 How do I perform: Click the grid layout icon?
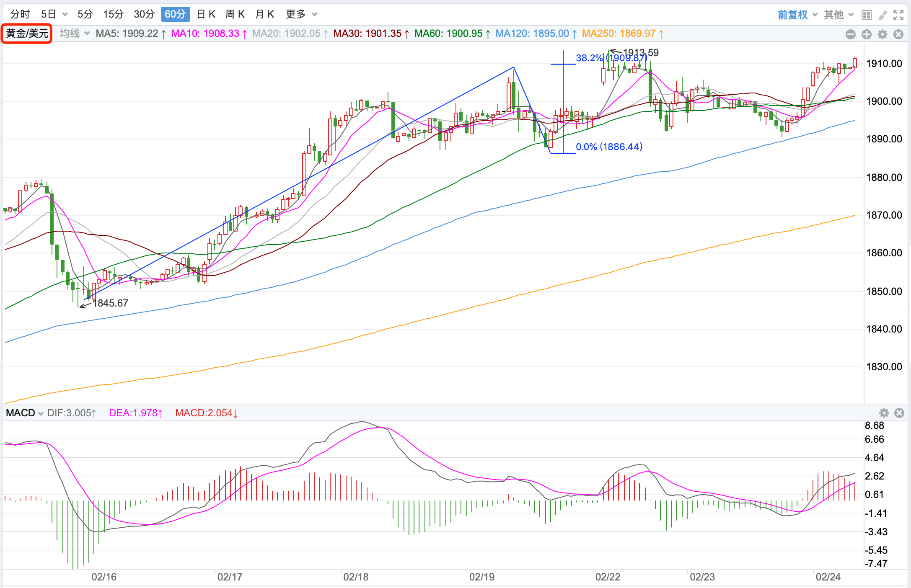coord(867,15)
